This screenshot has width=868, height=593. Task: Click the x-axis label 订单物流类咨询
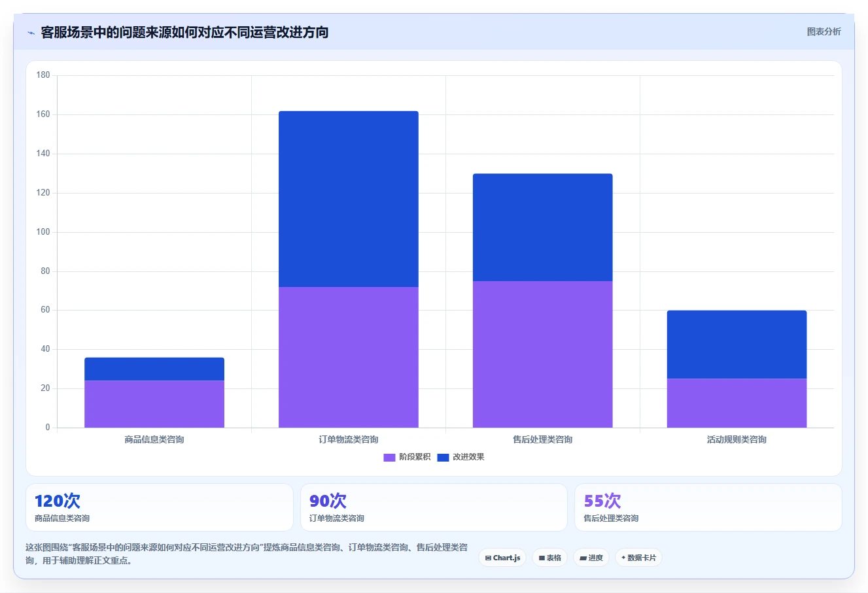[x=349, y=439]
